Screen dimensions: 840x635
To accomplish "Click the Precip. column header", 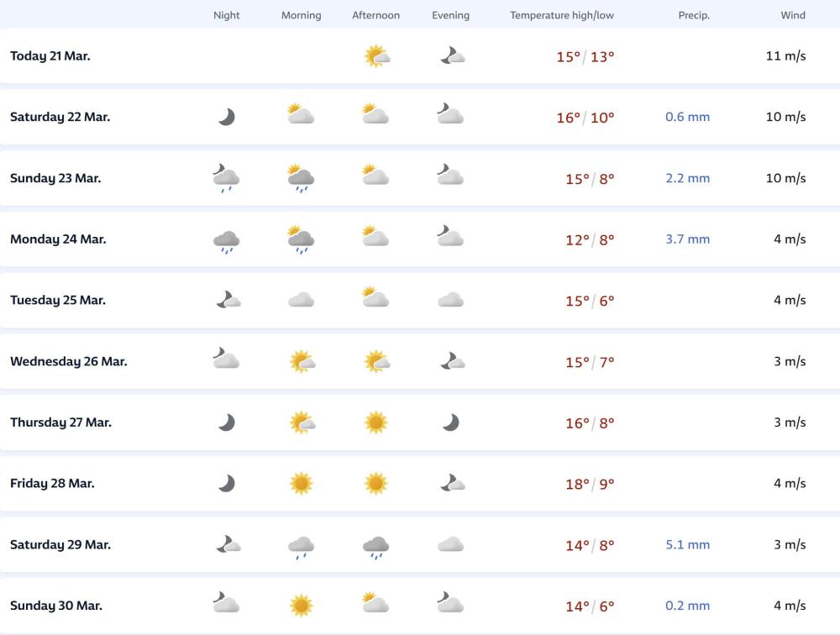I will 694,15.
